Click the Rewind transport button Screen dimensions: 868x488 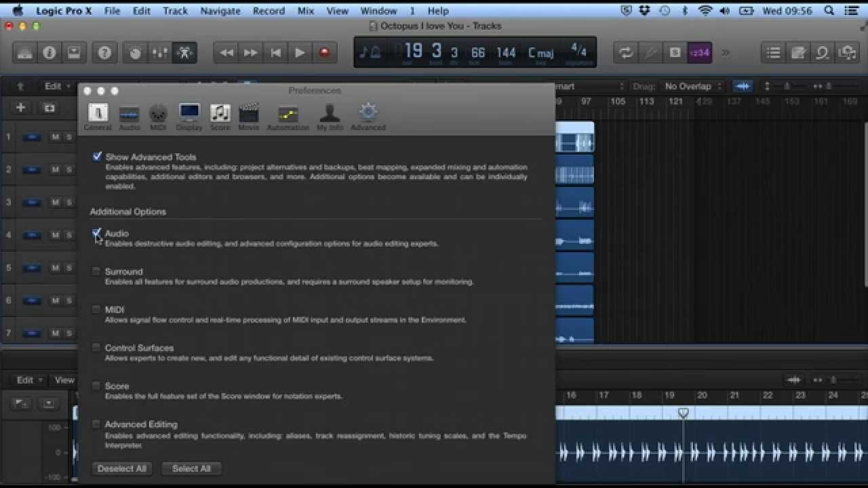[226, 53]
